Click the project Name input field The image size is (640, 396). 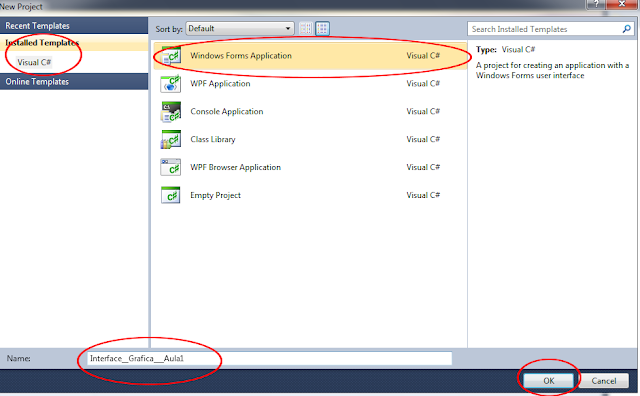click(x=270, y=358)
